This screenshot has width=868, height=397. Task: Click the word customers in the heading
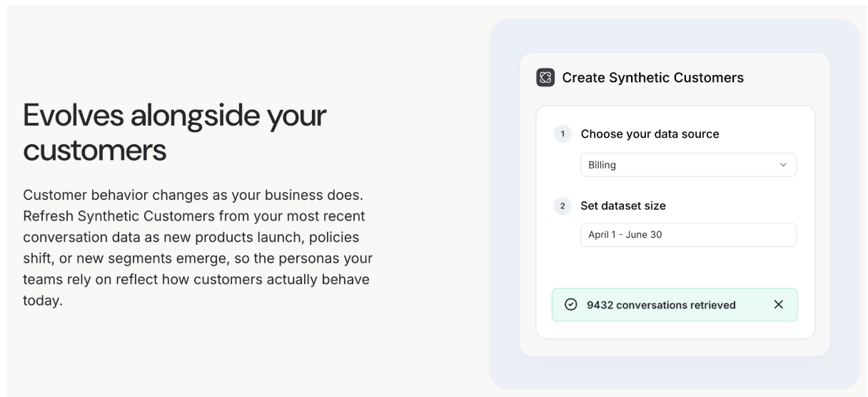95,149
